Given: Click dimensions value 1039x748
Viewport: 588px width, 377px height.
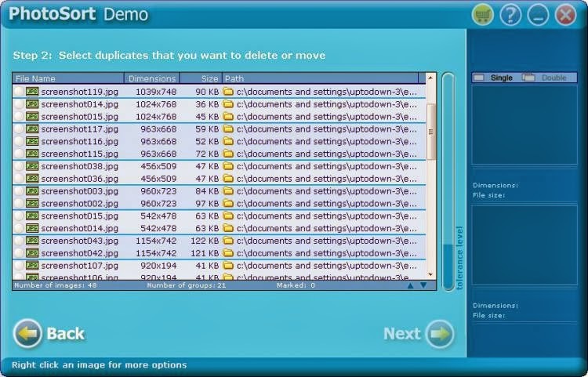Looking at the screenshot, I should (x=156, y=92).
